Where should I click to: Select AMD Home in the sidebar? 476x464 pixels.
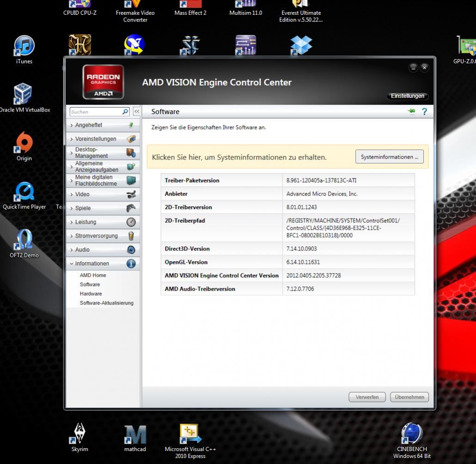[x=93, y=275]
